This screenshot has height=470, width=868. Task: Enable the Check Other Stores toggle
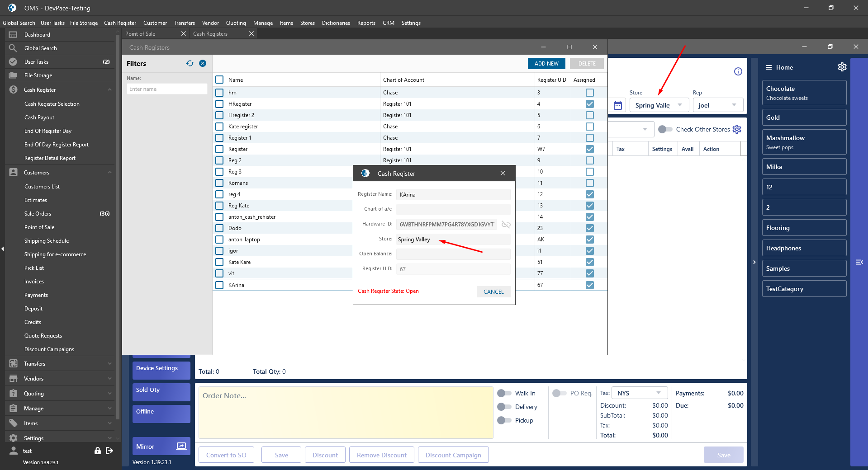coord(665,129)
